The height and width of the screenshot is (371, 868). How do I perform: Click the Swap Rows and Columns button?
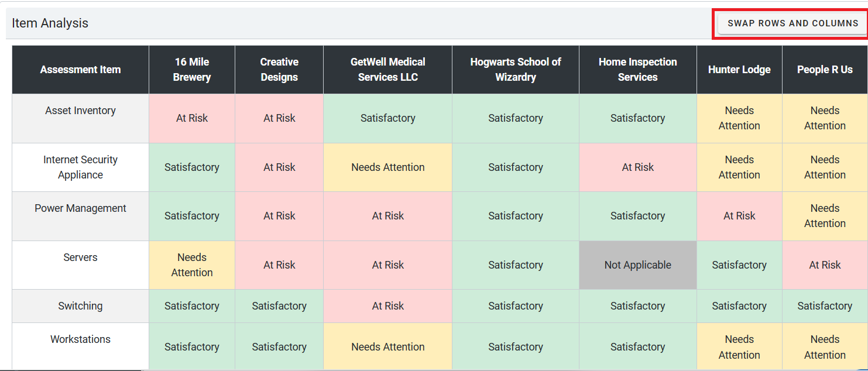click(792, 23)
